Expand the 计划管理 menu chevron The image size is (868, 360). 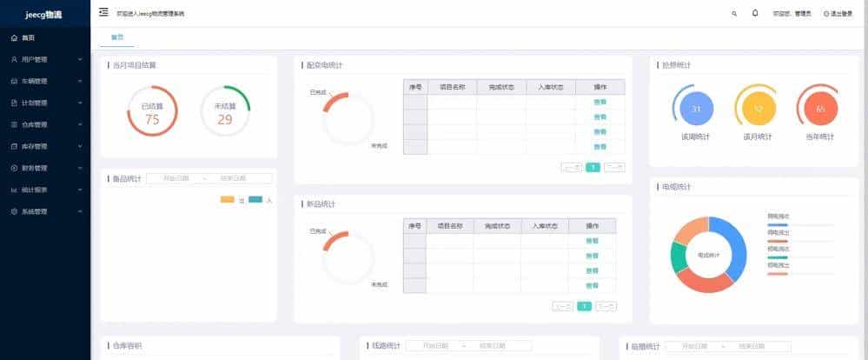(x=80, y=103)
